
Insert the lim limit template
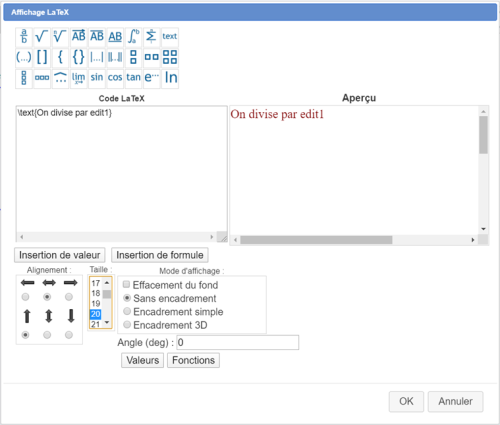[x=79, y=78]
